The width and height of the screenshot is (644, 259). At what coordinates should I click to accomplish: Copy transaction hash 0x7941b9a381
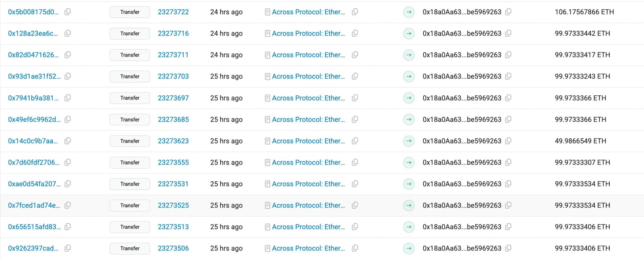click(67, 98)
